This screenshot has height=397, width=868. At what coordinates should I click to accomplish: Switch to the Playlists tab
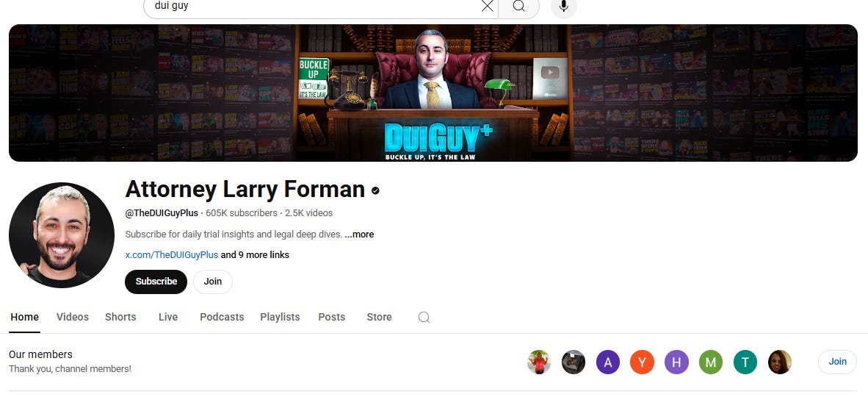point(280,317)
